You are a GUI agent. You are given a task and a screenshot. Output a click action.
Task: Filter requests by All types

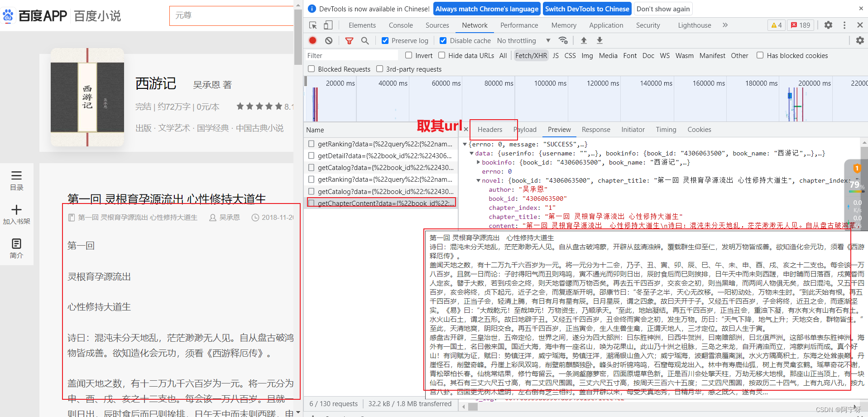(503, 55)
